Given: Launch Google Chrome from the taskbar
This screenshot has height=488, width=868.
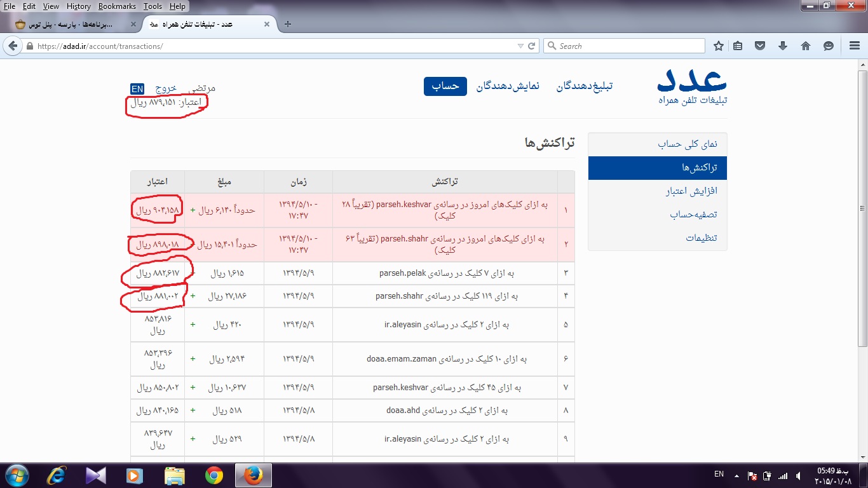Looking at the screenshot, I should [214, 475].
